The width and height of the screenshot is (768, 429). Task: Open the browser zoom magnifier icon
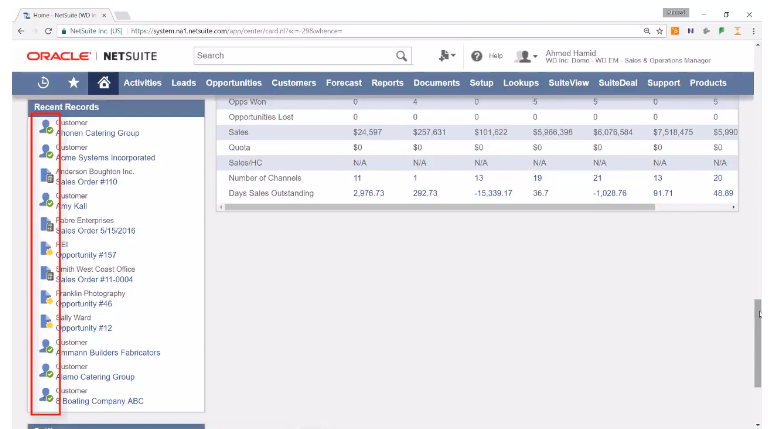point(647,31)
